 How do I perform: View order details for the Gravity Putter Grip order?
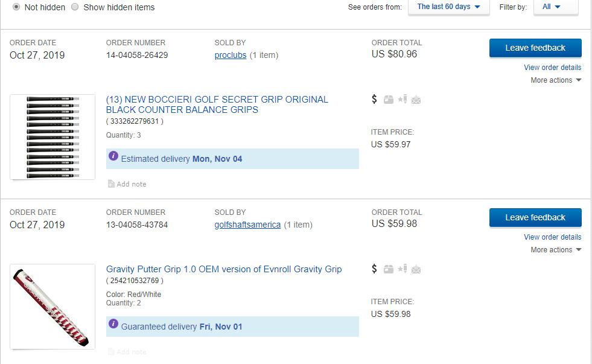click(x=552, y=237)
